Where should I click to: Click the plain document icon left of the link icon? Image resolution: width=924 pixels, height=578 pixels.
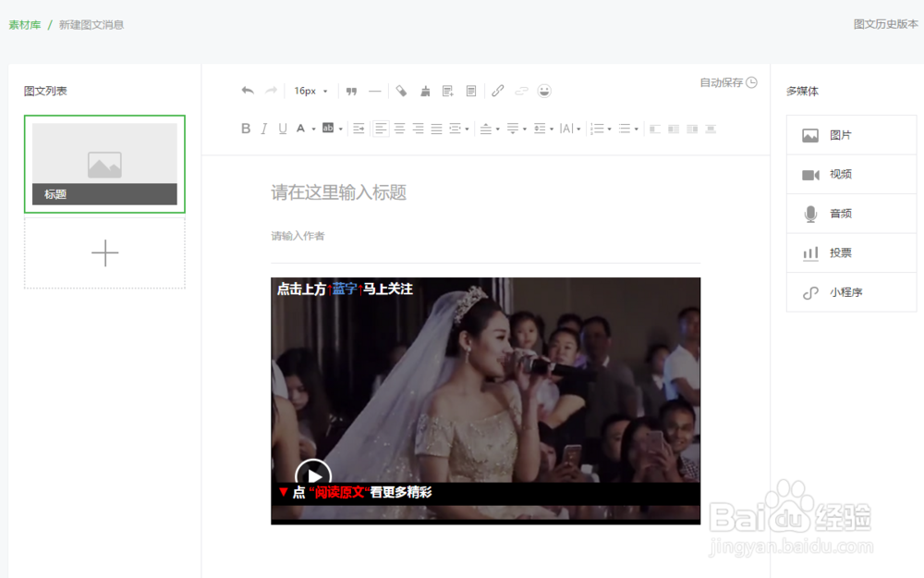471,91
